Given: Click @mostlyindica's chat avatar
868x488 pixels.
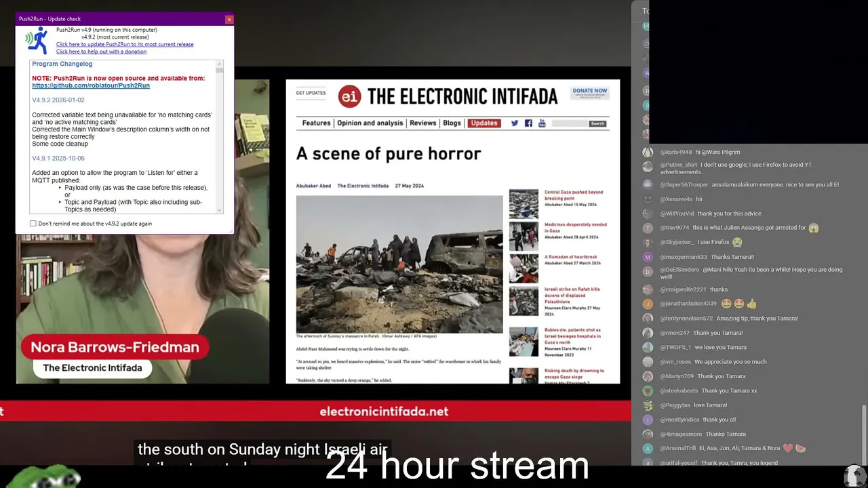Looking at the screenshot, I should coord(648,420).
